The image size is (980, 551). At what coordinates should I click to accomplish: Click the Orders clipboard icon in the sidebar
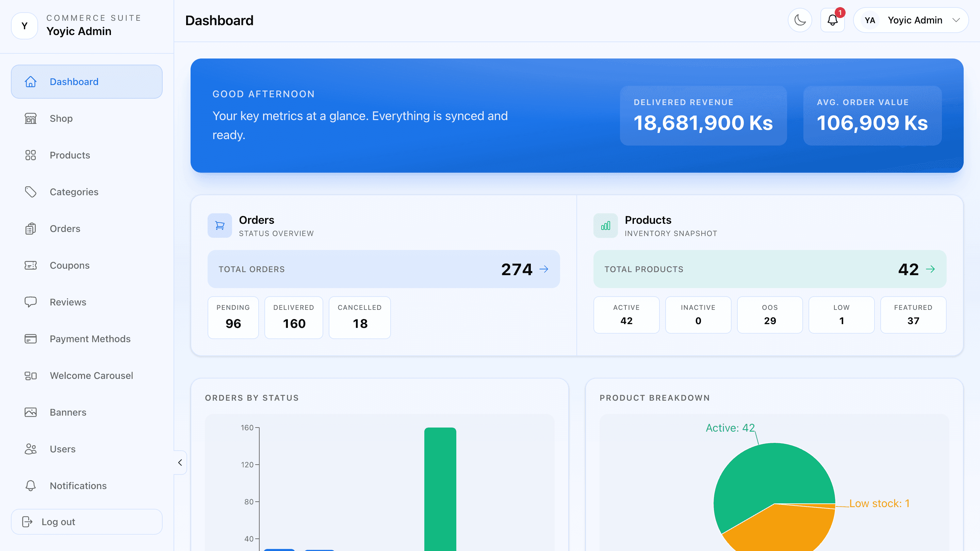[x=30, y=229]
